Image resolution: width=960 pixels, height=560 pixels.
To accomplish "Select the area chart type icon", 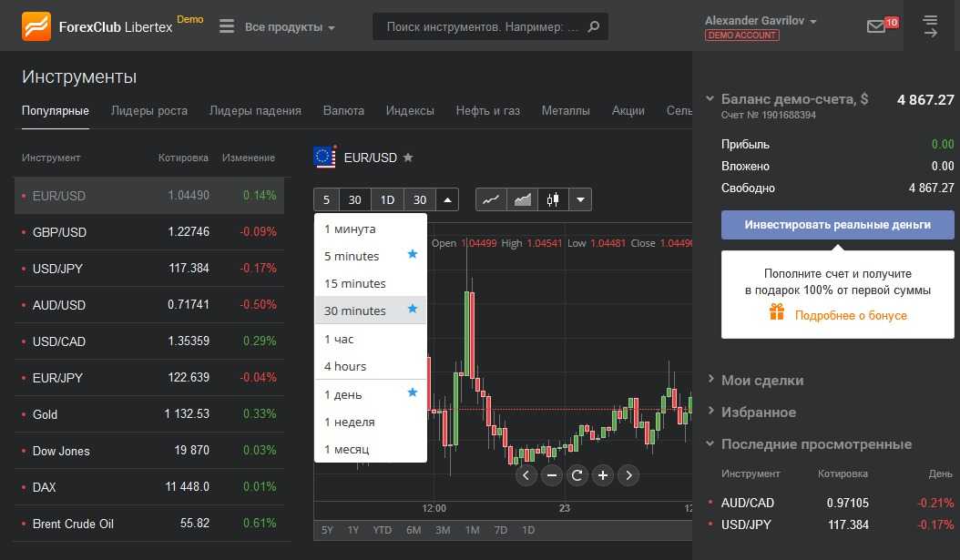I will click(x=522, y=199).
